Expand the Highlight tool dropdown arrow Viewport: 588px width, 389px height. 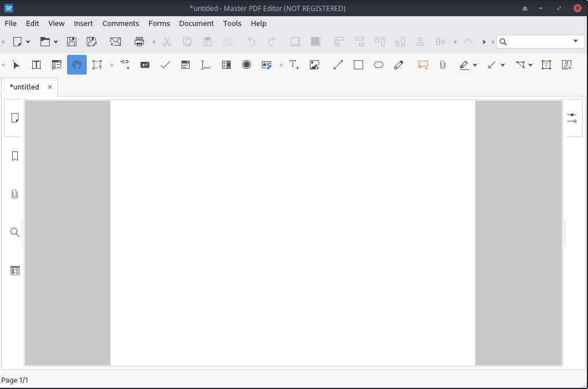click(x=475, y=65)
